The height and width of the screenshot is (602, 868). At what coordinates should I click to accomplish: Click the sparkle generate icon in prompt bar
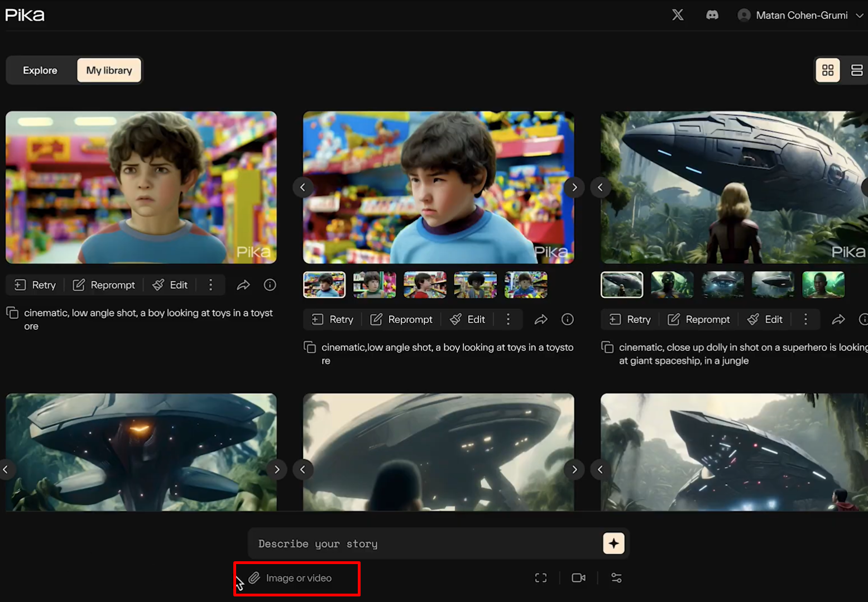click(613, 543)
